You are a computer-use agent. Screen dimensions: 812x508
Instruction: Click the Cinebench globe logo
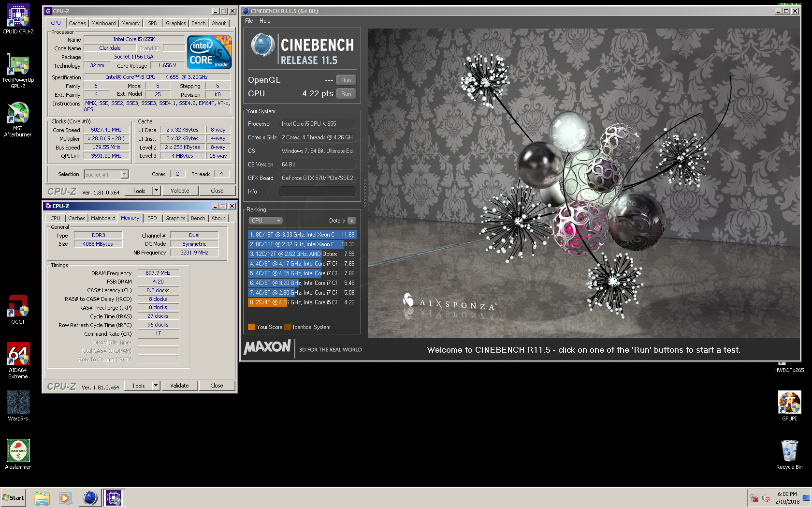click(263, 45)
